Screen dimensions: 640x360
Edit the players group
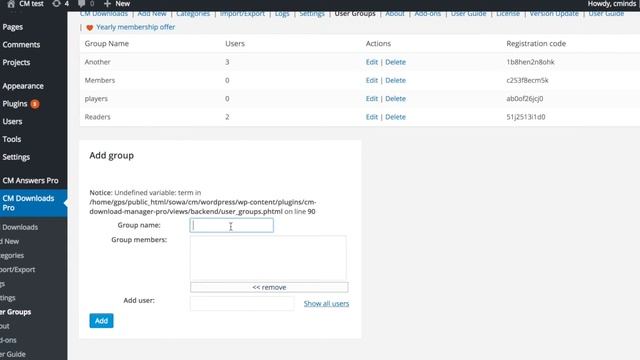point(371,99)
